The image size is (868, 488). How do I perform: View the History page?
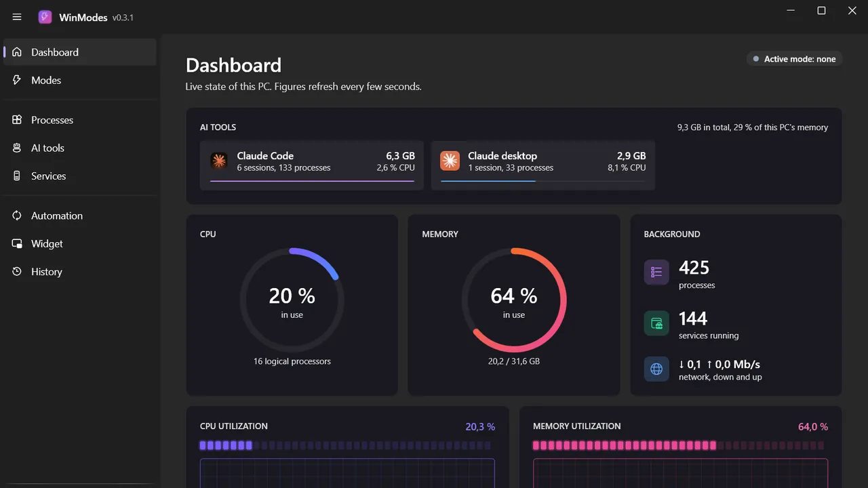click(80, 272)
